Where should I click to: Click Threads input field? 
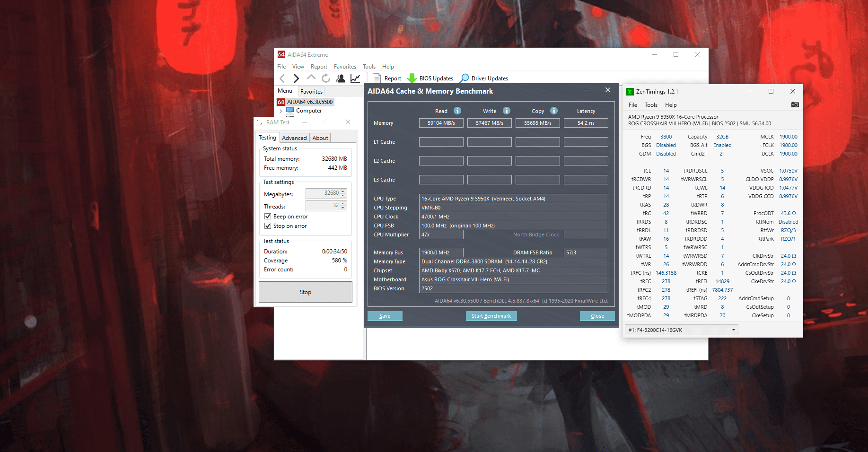click(323, 206)
